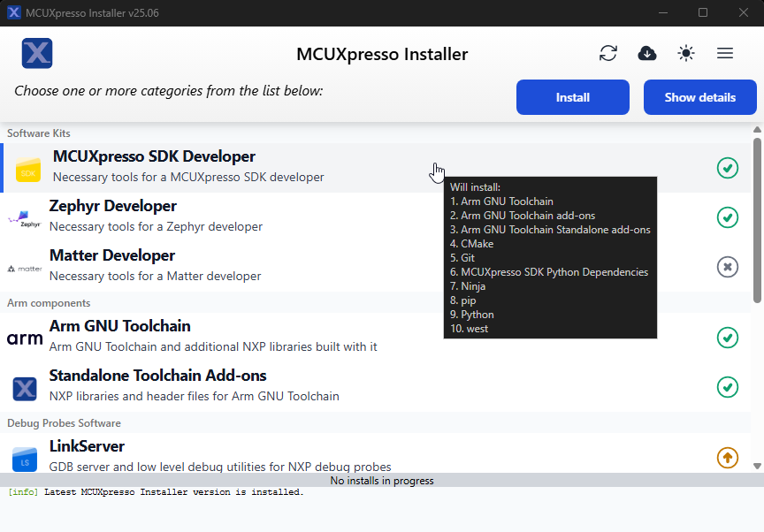Click 'No installs in progress' status bar
Image resolution: width=764 pixels, height=532 pixels.
pyautogui.click(x=382, y=481)
